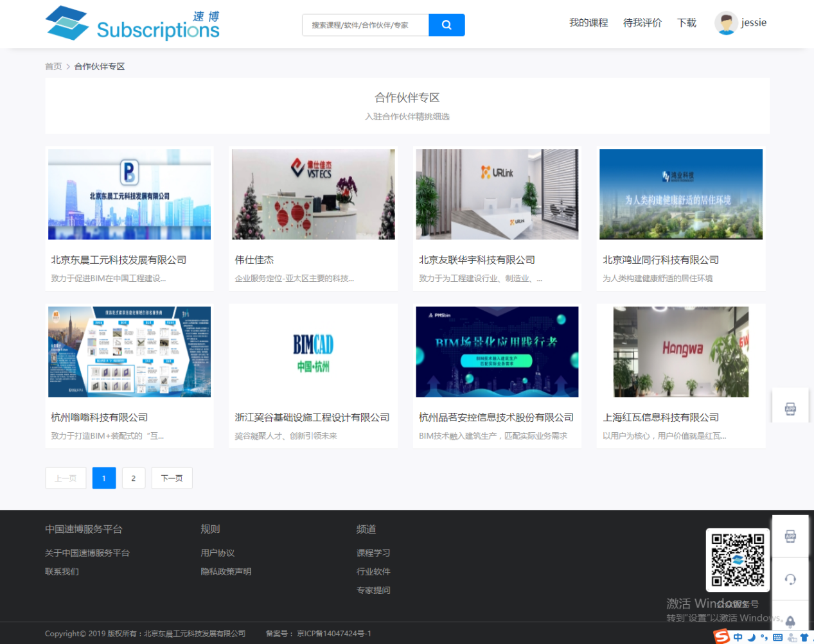Open the URLink office photo
Image resolution: width=814 pixels, height=644 pixels.
coord(497,195)
